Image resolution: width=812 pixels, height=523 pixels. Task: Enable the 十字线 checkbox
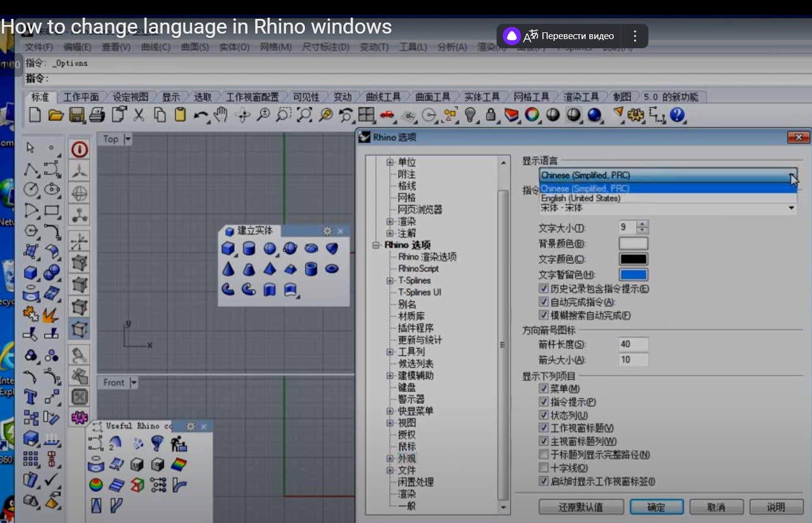pyautogui.click(x=544, y=468)
